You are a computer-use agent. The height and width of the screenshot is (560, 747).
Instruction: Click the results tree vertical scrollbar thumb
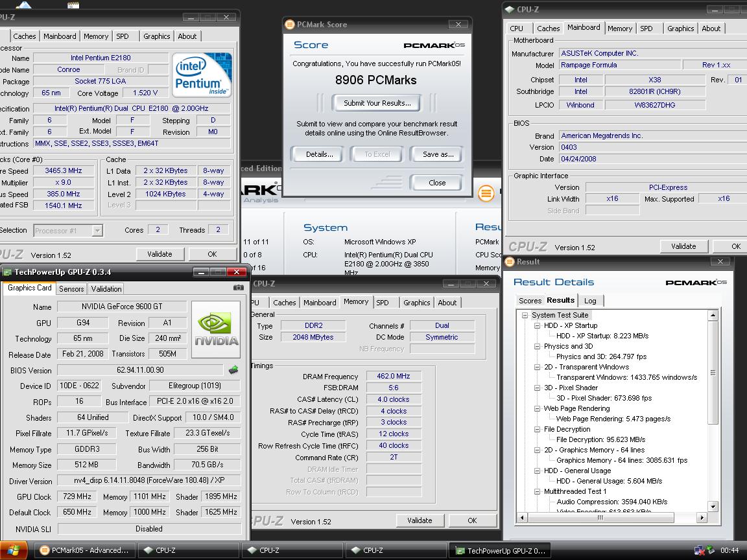click(x=713, y=373)
